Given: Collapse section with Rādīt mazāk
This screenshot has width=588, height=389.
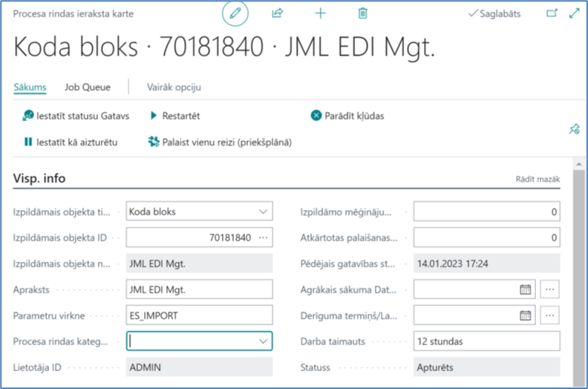Looking at the screenshot, I should pos(538,180).
